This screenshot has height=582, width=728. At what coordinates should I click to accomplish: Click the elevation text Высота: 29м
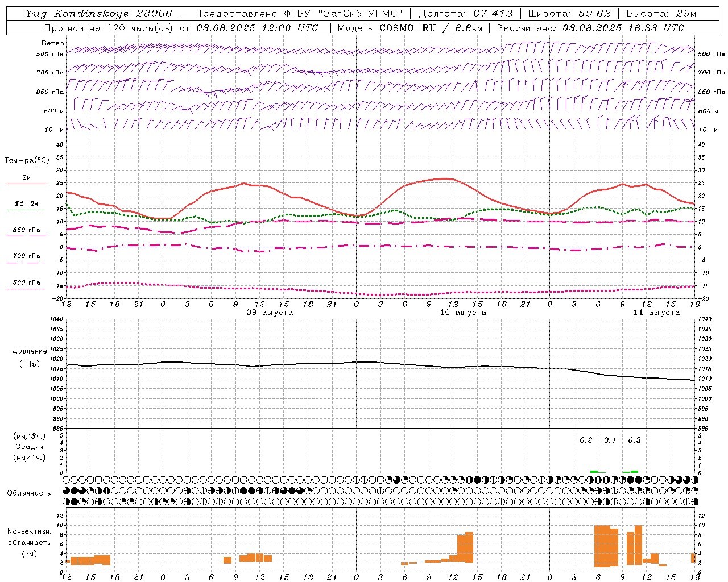[661, 14]
